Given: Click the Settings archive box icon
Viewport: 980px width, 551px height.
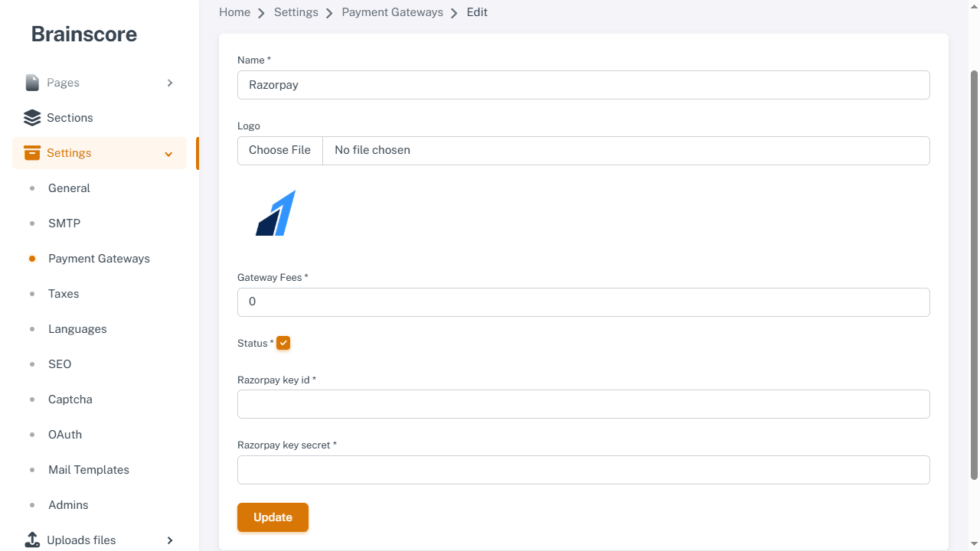Looking at the screenshot, I should click(x=32, y=153).
